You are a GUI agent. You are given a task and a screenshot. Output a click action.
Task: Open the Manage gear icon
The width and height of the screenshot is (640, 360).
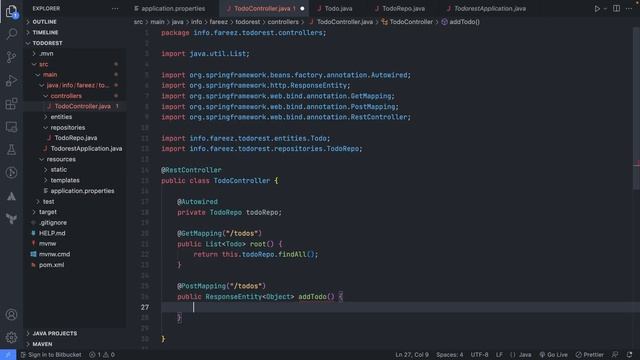tap(11, 337)
